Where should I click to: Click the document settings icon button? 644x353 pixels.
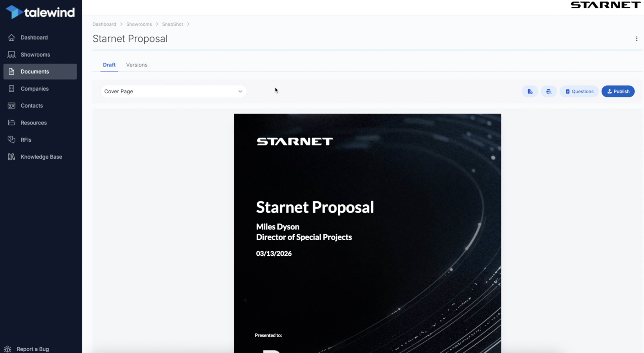tap(530, 91)
